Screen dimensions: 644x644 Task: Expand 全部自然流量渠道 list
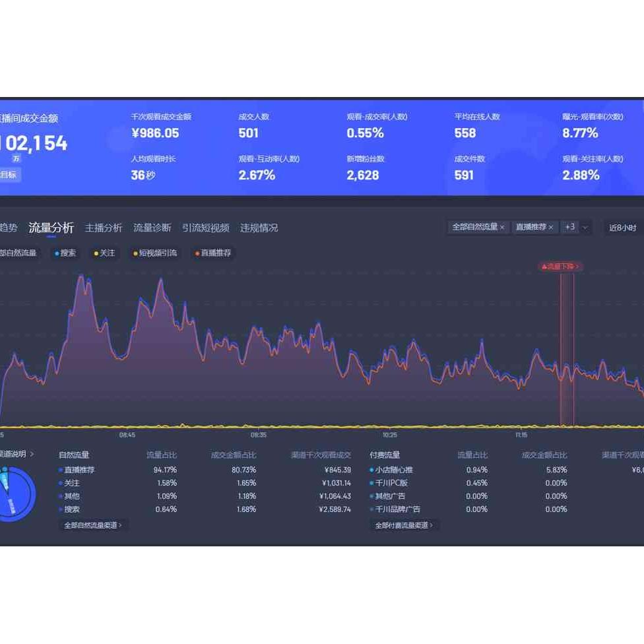tap(93, 525)
